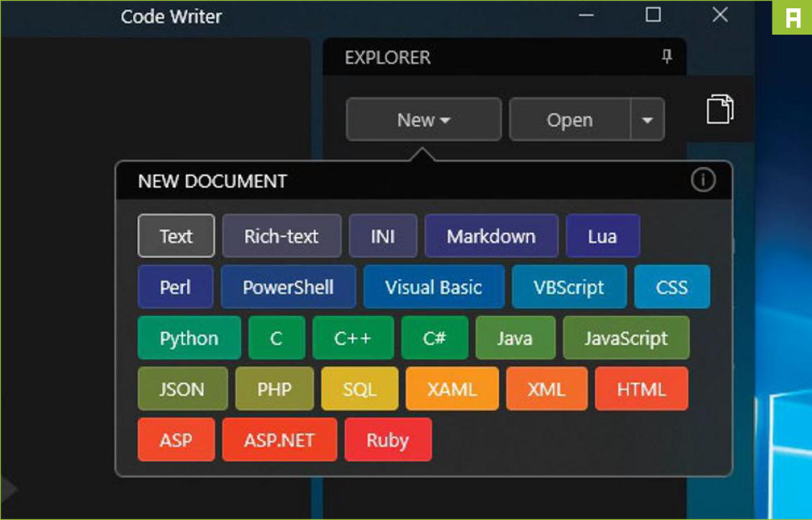Create a new Text document
This screenshot has width=812, height=520.
(x=176, y=236)
